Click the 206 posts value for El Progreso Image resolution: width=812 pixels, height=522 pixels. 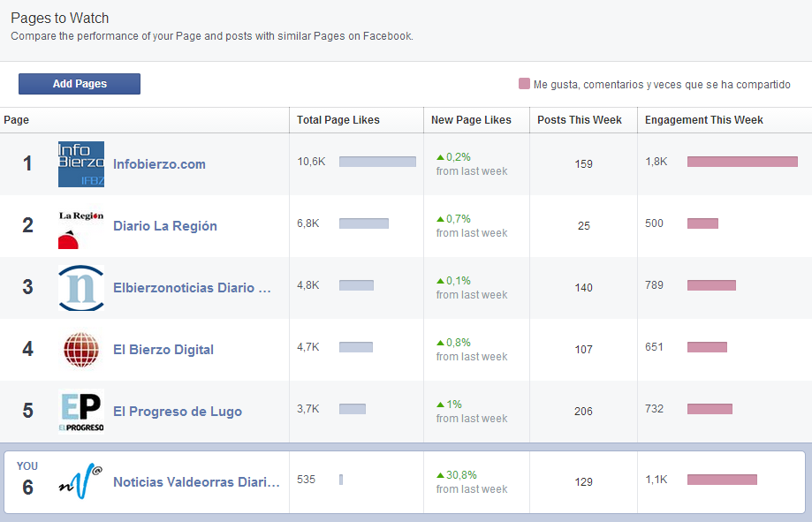click(x=583, y=412)
